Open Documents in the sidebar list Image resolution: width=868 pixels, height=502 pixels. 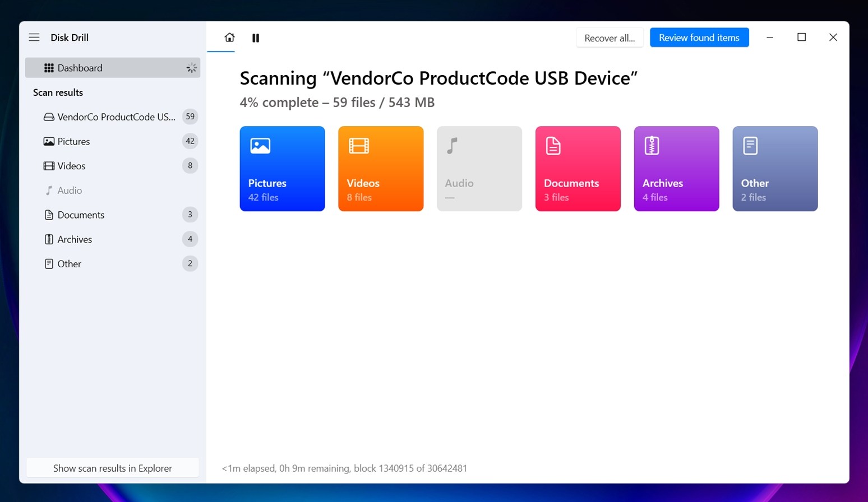(81, 215)
